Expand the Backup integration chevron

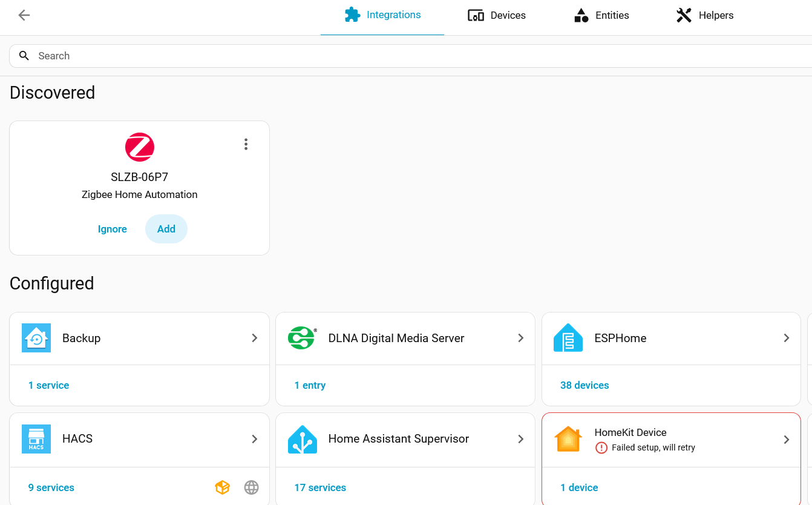[x=255, y=338]
